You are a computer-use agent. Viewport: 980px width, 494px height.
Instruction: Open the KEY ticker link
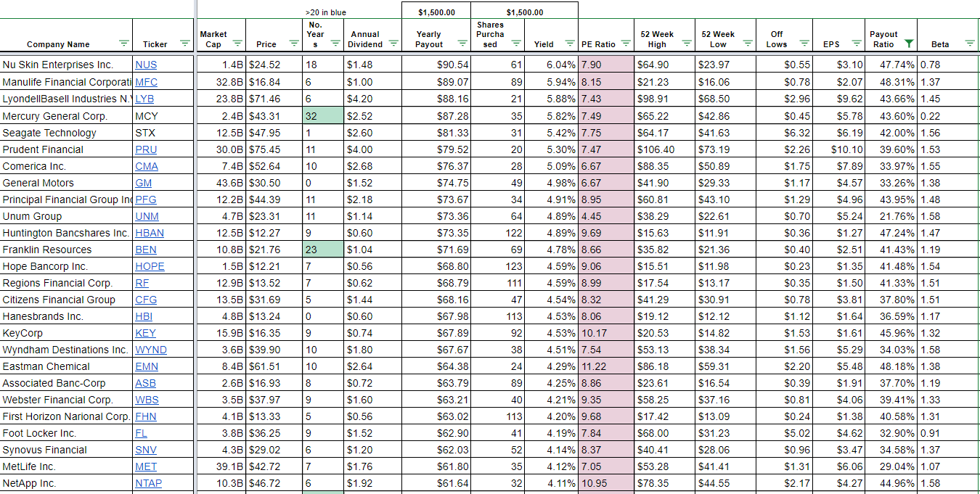click(145, 333)
